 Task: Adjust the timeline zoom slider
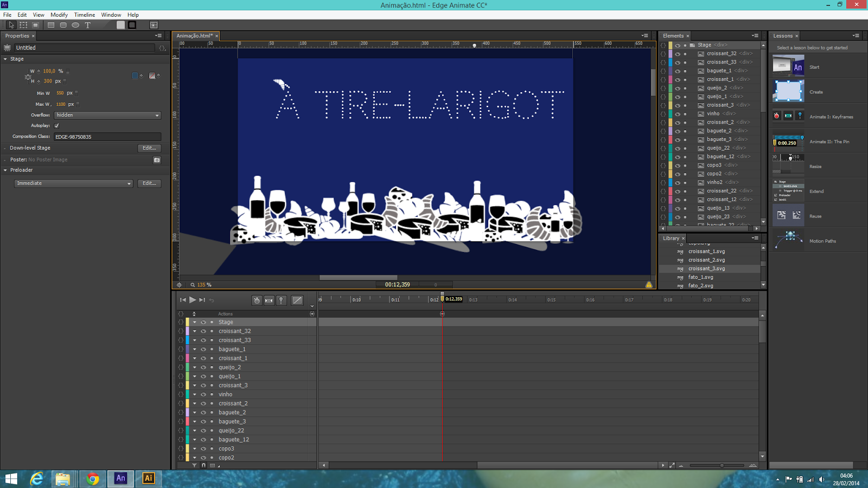722,465
